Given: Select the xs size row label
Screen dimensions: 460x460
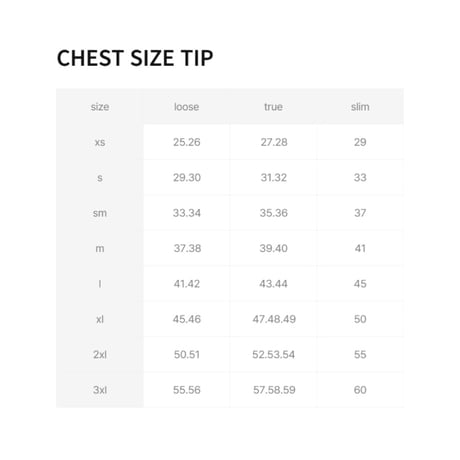Looking at the screenshot, I should 100,142.
